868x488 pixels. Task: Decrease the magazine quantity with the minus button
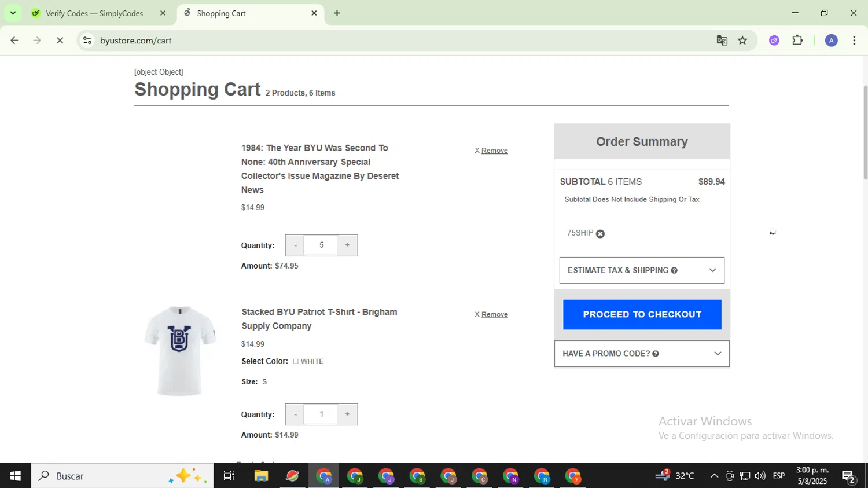point(295,245)
